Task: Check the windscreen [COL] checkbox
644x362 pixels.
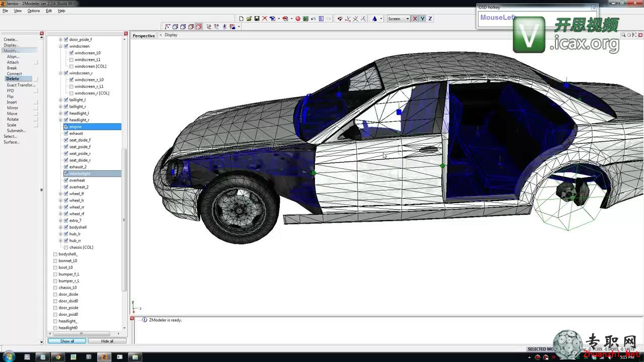Action: (71, 66)
